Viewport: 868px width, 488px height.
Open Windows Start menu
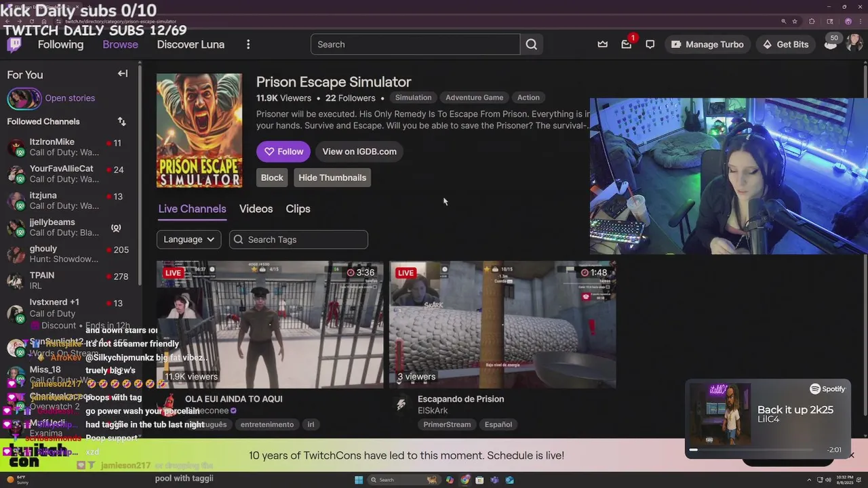(359, 480)
